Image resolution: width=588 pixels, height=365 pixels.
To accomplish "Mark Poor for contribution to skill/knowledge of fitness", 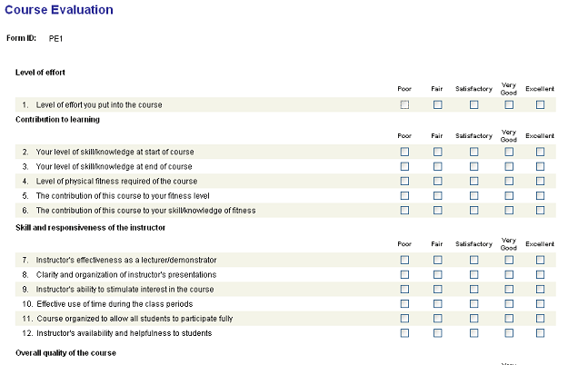I will pyautogui.click(x=404, y=211).
